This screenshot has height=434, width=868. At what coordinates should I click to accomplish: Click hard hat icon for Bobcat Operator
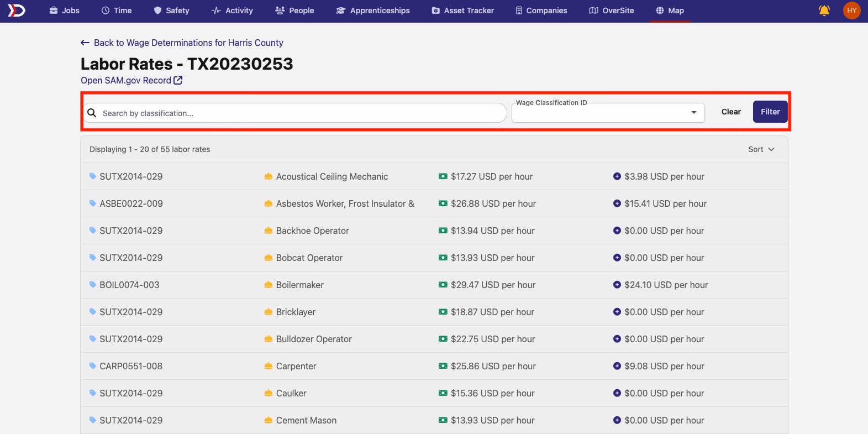point(269,258)
